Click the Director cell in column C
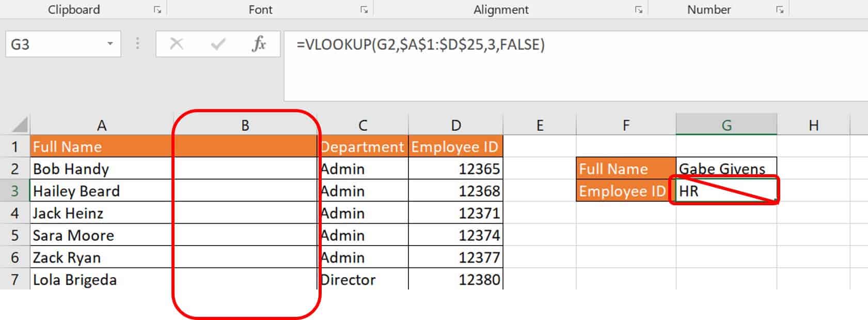This screenshot has width=868, height=320. click(362, 280)
